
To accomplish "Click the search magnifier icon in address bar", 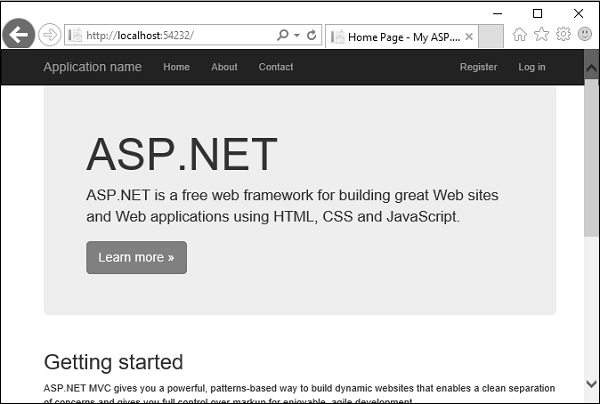I will 283,35.
